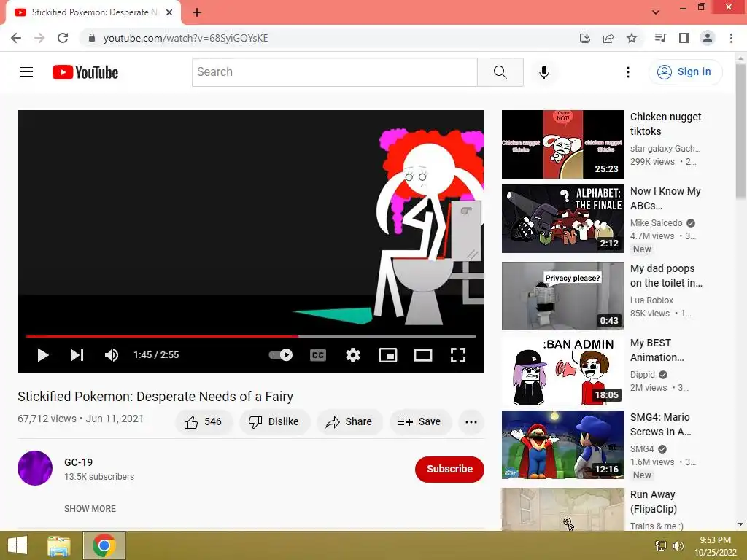Enter fullscreen mode

458,355
